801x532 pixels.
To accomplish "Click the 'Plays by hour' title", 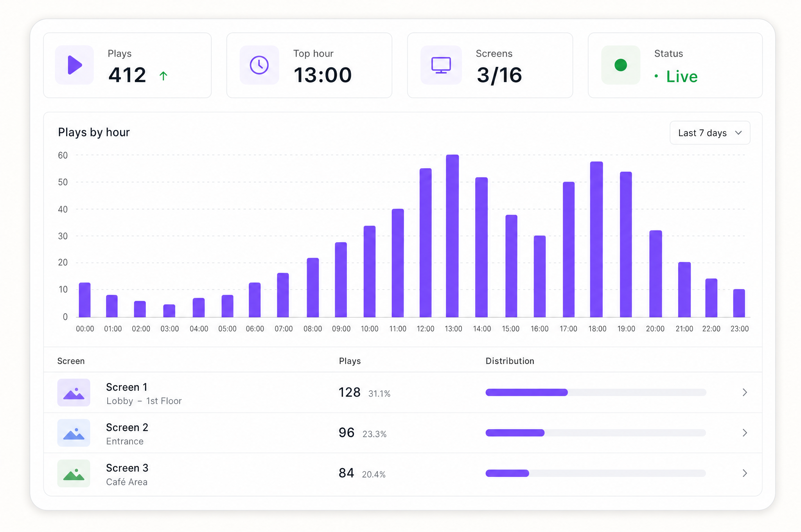I will pyautogui.click(x=94, y=132).
